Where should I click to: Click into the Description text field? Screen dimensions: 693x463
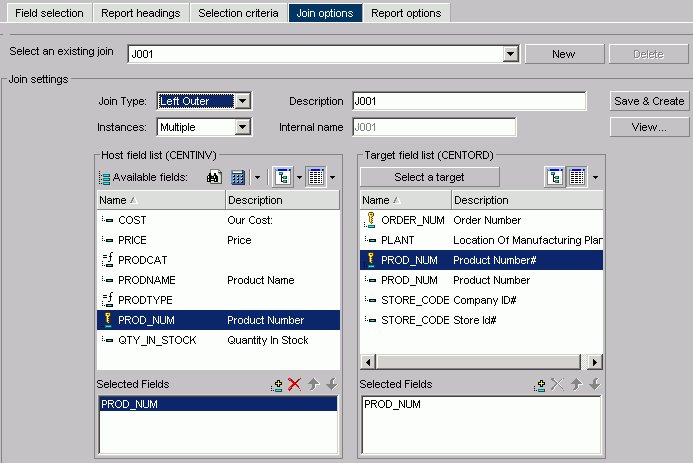468,101
